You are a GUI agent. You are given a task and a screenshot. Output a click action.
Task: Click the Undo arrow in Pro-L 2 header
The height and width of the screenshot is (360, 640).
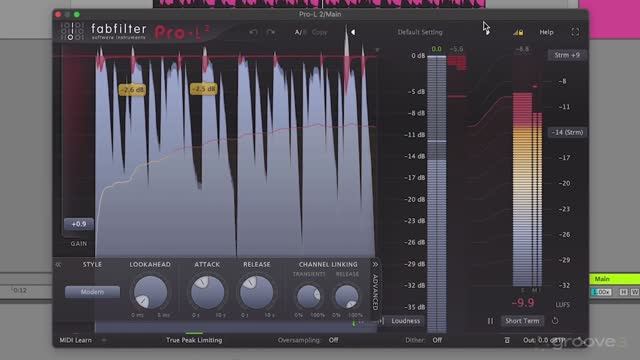pos(253,32)
